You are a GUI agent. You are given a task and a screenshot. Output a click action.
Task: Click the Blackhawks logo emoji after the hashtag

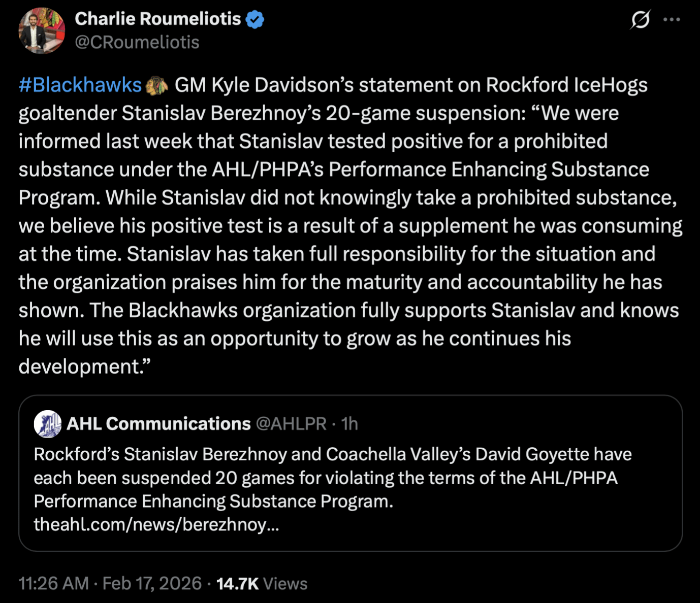[x=157, y=85]
